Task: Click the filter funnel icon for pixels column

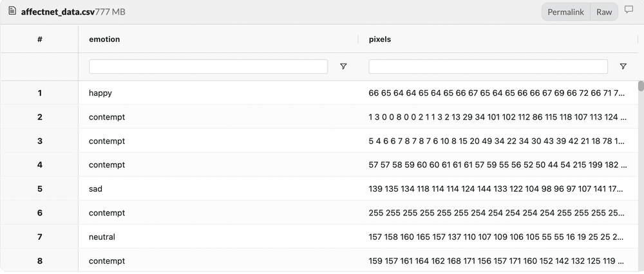Action: pyautogui.click(x=623, y=66)
